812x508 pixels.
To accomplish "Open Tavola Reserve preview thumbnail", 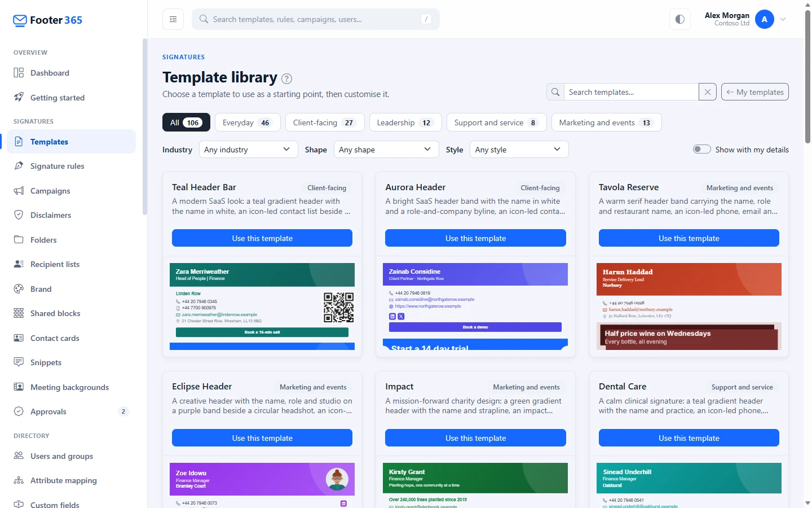I will tap(689, 306).
